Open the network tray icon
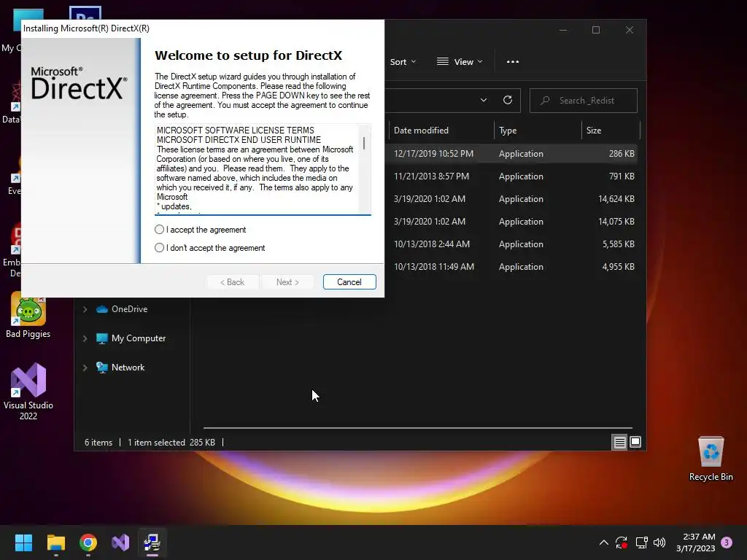The image size is (747, 560). pos(641,542)
